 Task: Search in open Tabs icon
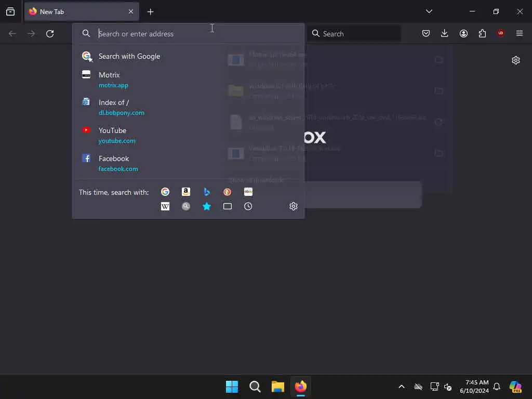228,206
